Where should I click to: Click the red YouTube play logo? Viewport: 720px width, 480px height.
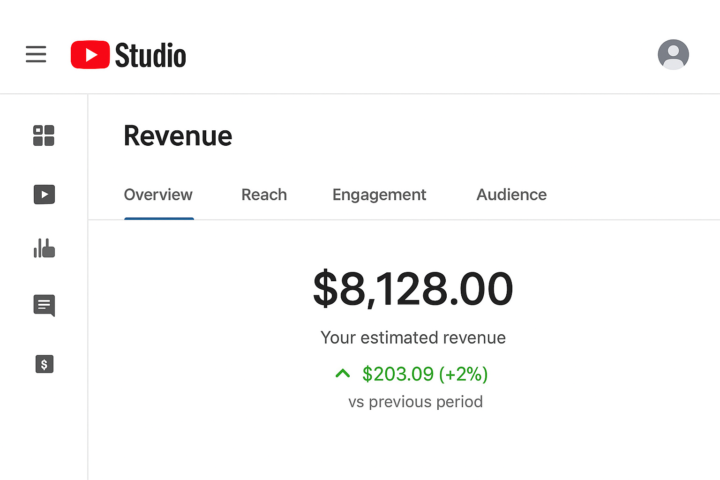90,55
